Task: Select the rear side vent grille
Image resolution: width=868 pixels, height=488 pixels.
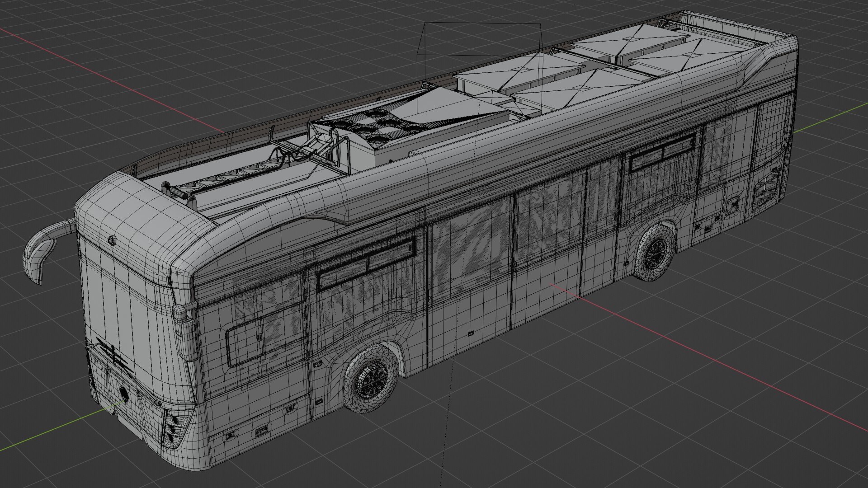Action: pyautogui.click(x=765, y=191)
